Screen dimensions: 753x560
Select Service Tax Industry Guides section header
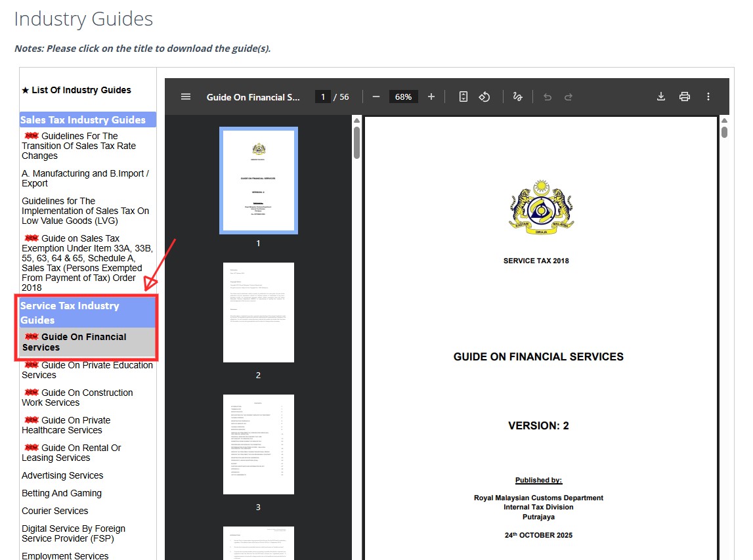[70, 312]
